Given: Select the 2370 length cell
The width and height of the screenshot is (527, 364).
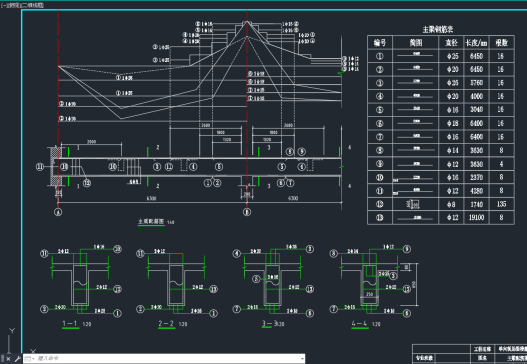Looking at the screenshot, I should click(x=476, y=177).
